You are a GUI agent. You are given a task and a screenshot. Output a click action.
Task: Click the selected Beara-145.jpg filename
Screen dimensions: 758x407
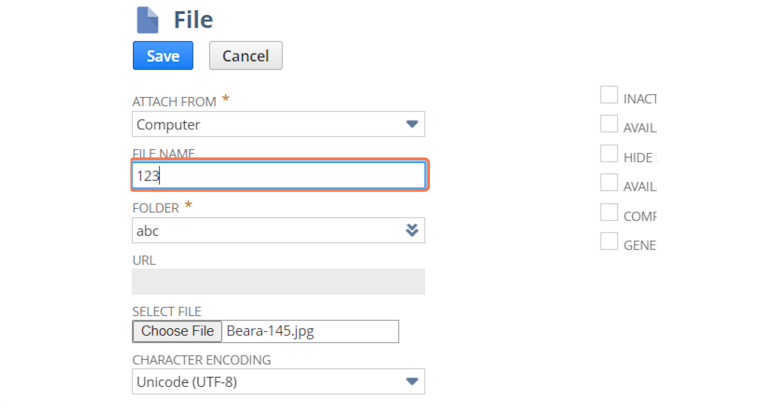[270, 331]
